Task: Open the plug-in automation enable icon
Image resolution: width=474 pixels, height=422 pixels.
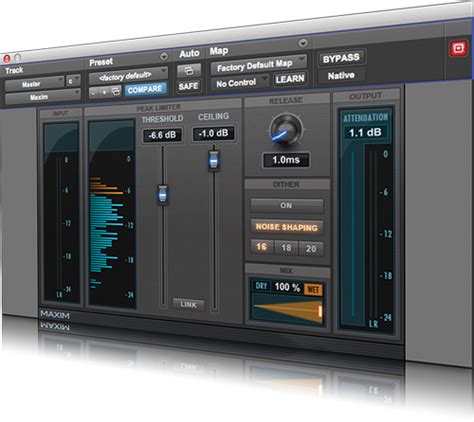Action: (x=189, y=70)
